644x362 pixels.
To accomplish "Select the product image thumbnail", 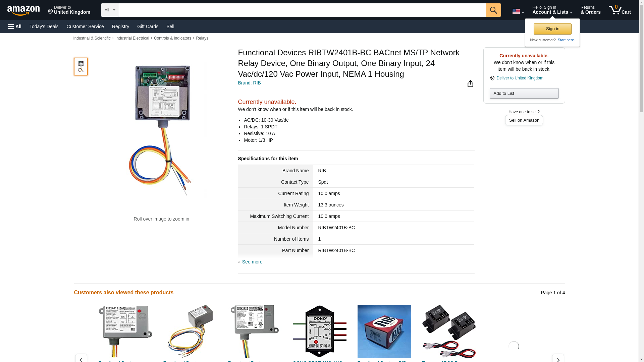I will point(80,66).
